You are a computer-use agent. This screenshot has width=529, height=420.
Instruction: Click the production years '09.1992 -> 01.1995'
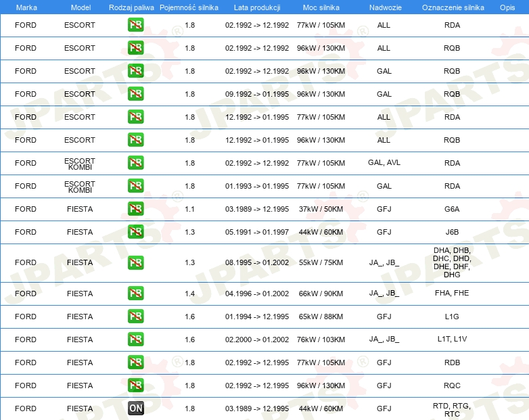click(257, 94)
